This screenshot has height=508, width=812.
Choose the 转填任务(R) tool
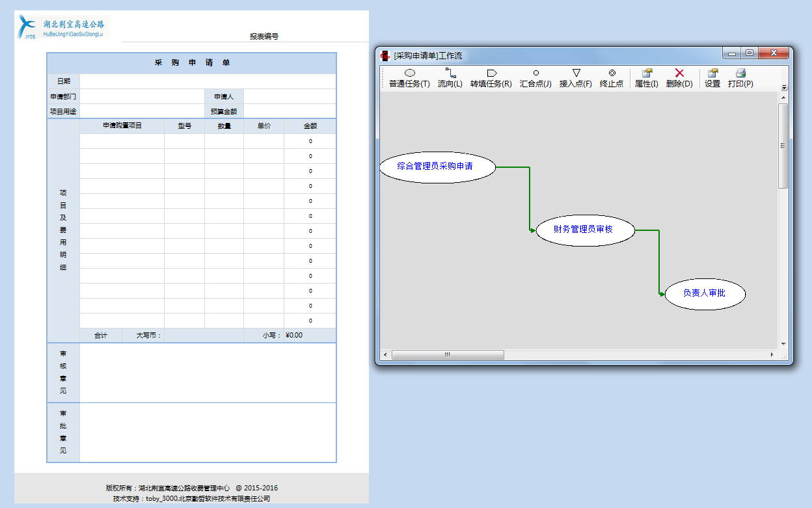tap(491, 78)
